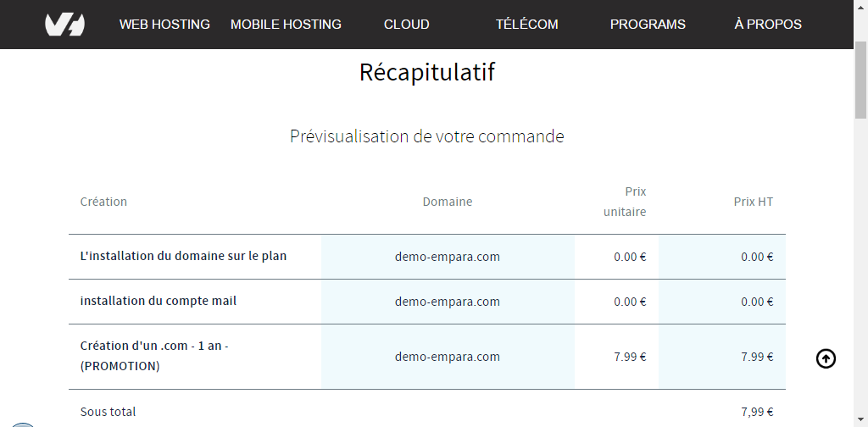Click the Prix HT column header

point(754,202)
